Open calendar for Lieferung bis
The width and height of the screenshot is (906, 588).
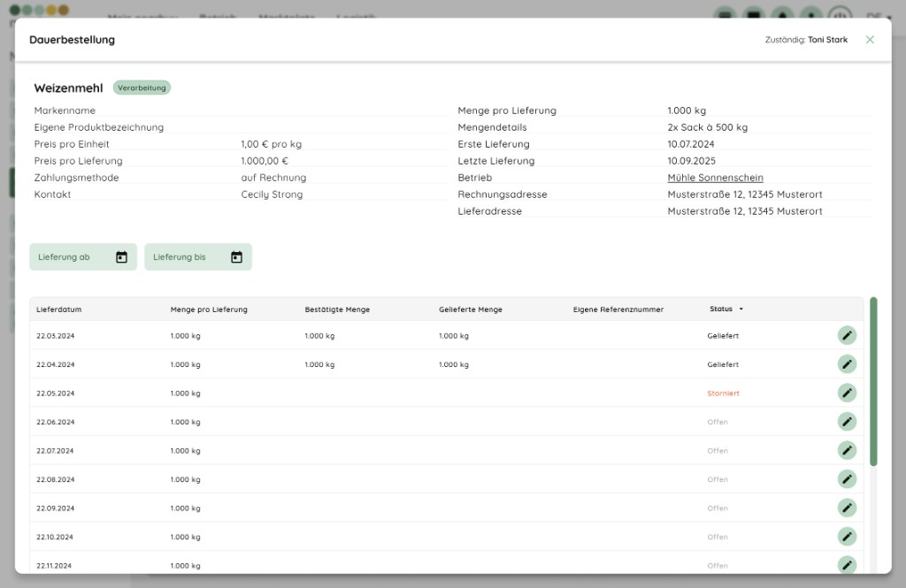point(236,257)
